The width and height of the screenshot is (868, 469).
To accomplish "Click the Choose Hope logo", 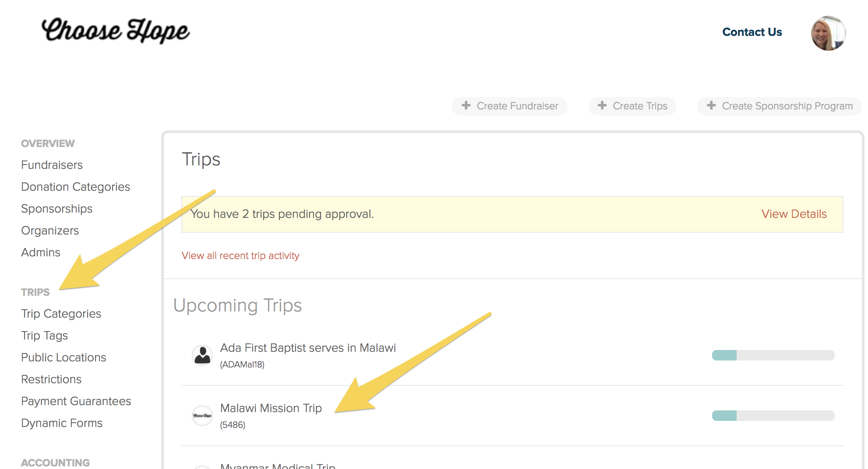I will coord(116,31).
